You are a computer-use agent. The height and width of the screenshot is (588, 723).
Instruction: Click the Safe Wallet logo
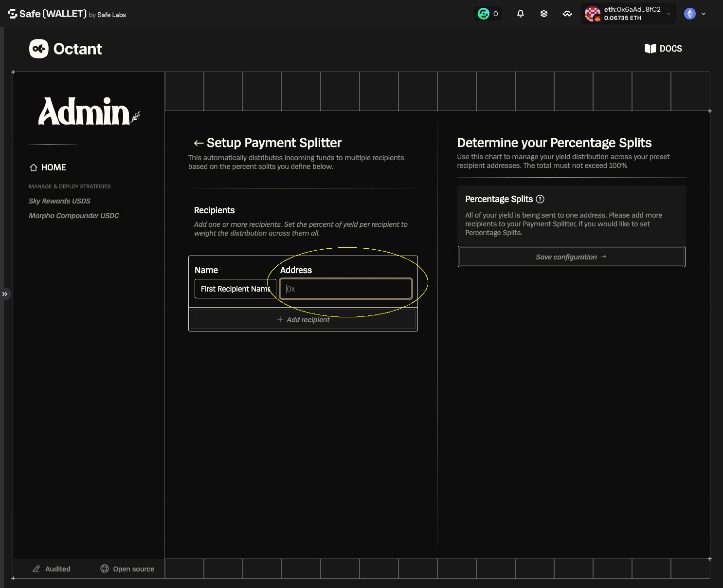click(67, 14)
